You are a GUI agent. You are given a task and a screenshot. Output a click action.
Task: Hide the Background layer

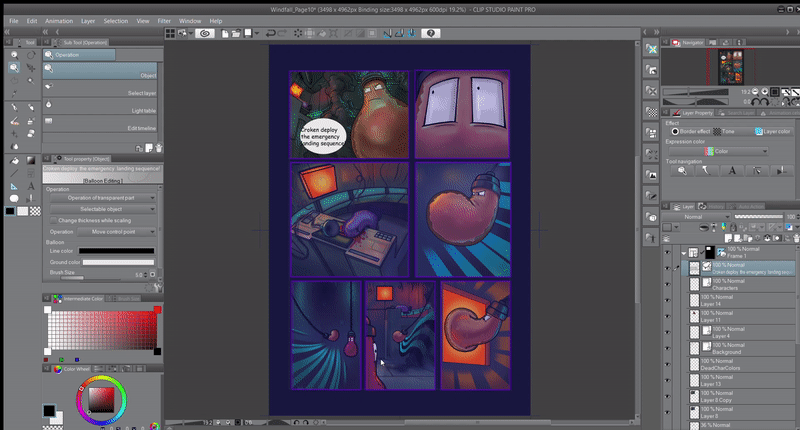pyautogui.click(x=667, y=349)
